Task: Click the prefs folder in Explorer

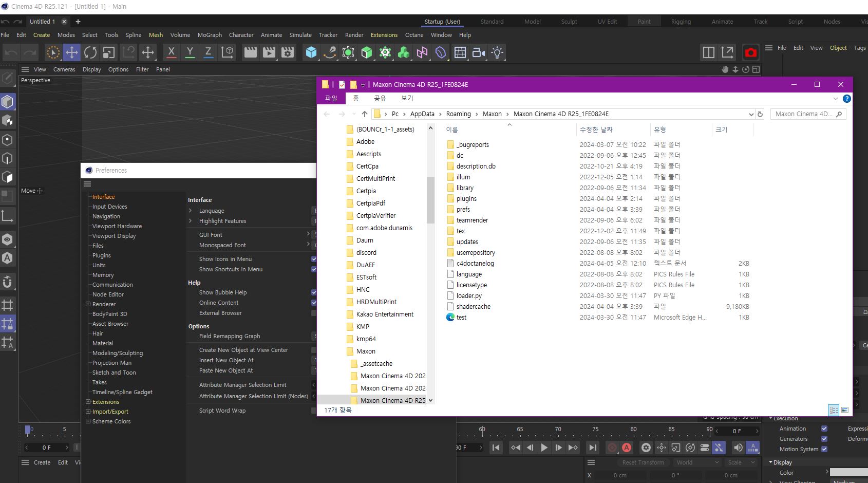Action: click(463, 210)
